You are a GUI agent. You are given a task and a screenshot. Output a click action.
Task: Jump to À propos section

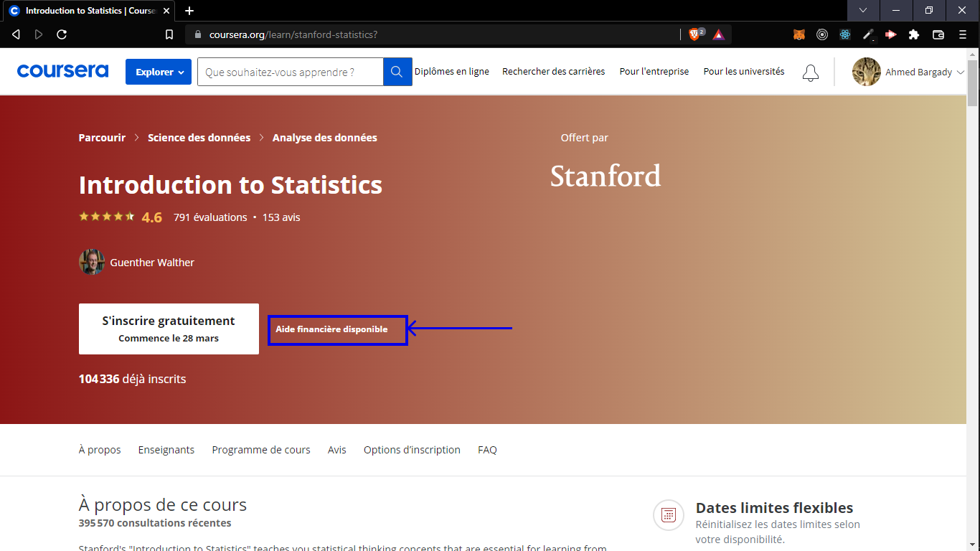pos(100,450)
